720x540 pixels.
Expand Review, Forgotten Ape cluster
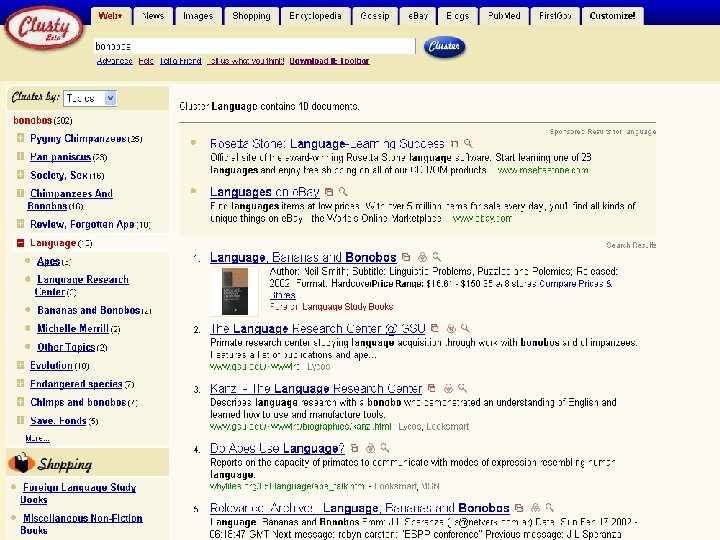20,224
